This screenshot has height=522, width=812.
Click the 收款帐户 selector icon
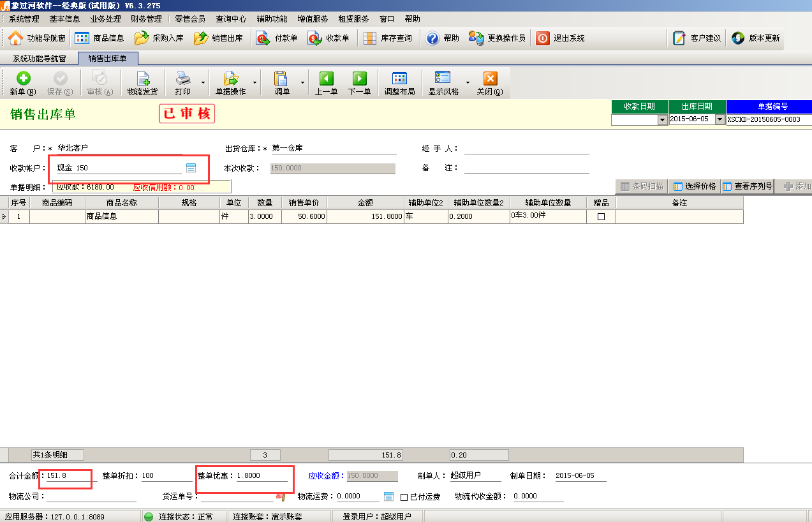pyautogui.click(x=191, y=168)
